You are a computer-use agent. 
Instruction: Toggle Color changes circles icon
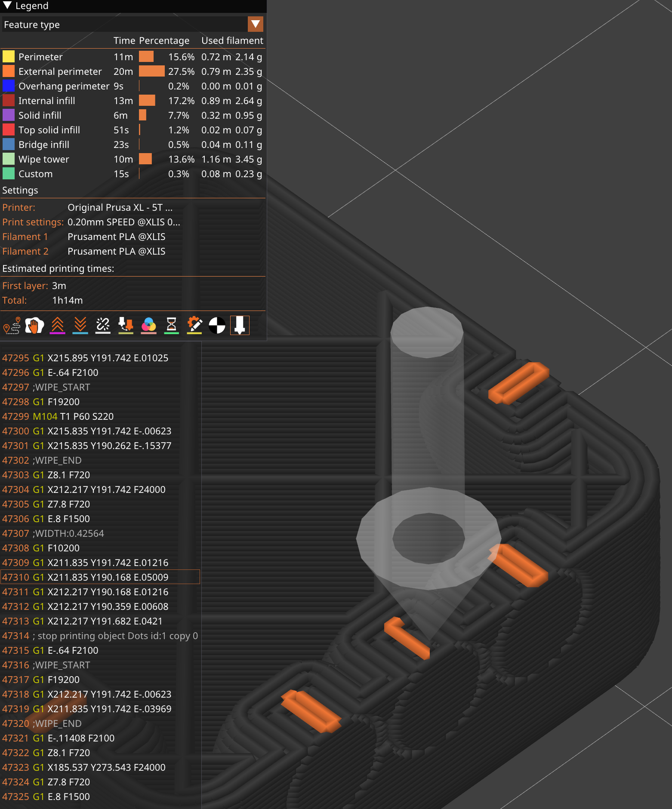pyautogui.click(x=148, y=326)
